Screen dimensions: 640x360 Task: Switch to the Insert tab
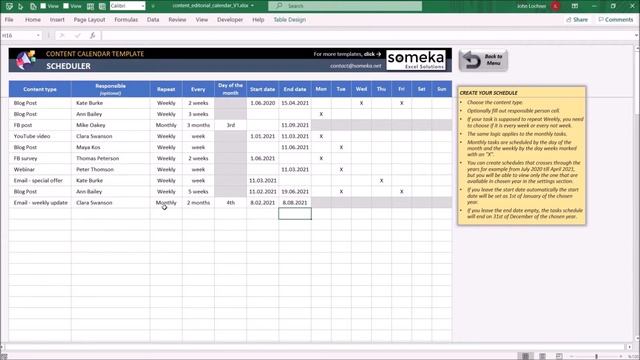point(57,20)
